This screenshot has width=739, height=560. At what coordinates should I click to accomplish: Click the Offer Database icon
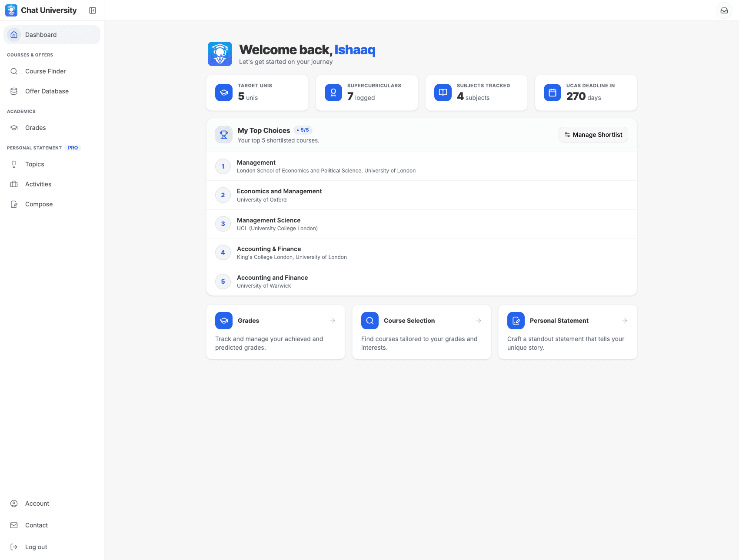[14, 91]
